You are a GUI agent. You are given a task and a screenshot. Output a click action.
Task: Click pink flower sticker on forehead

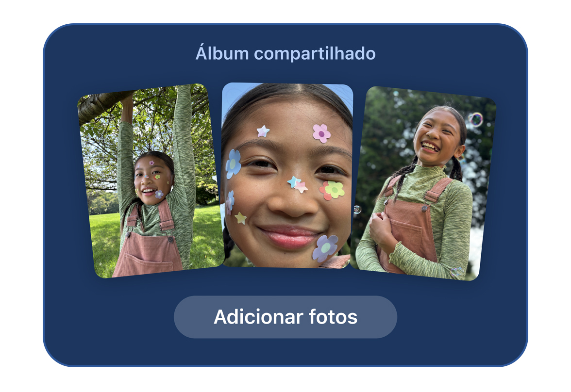[321, 133]
